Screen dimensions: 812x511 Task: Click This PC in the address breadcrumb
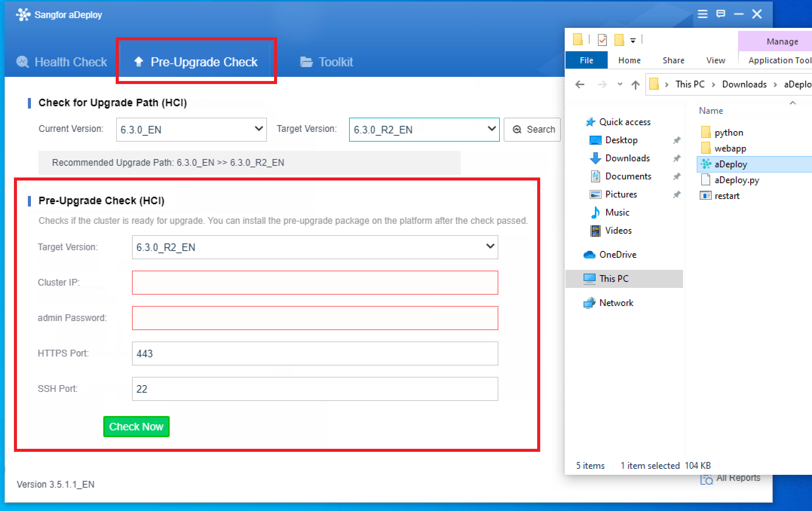click(690, 84)
